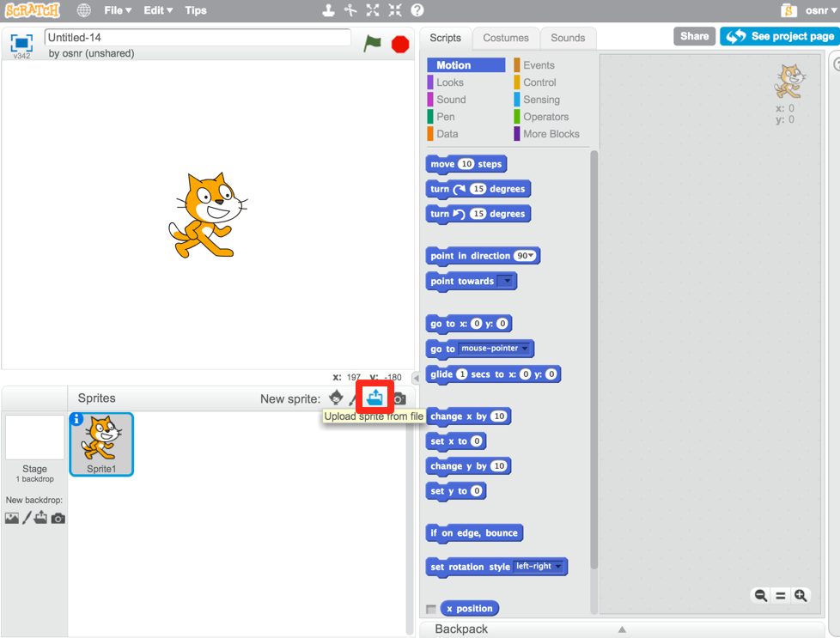Click the Block help question icon
The image size is (840, 638).
tap(417, 10)
